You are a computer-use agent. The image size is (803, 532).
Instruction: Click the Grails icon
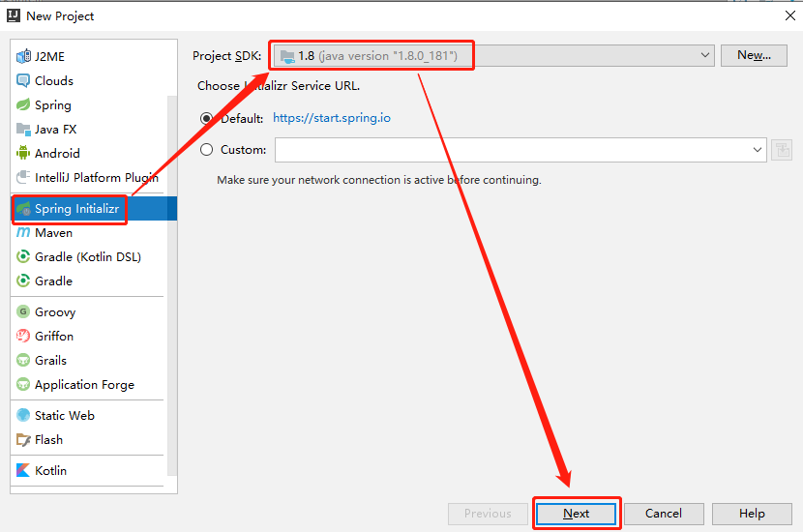(x=23, y=360)
